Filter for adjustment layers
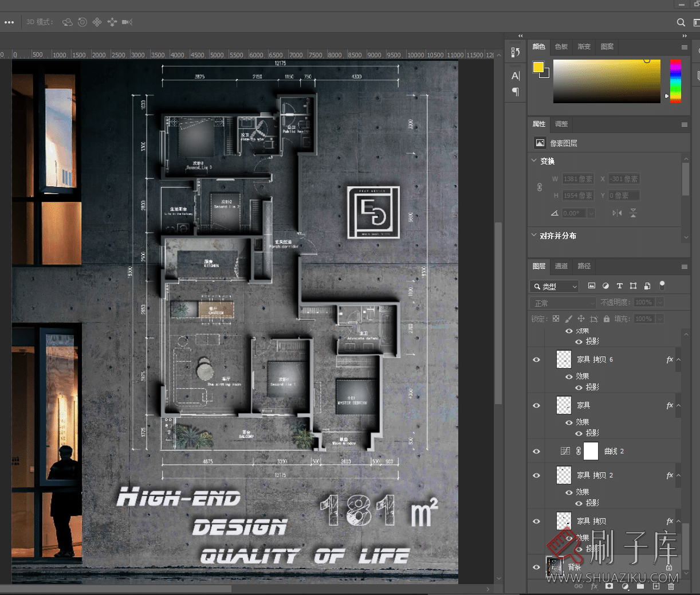700x595 pixels. pyautogui.click(x=605, y=285)
